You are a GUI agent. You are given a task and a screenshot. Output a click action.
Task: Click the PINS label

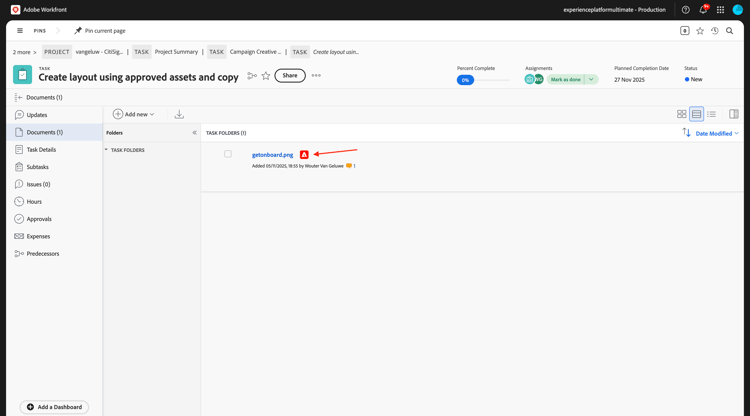click(x=40, y=31)
